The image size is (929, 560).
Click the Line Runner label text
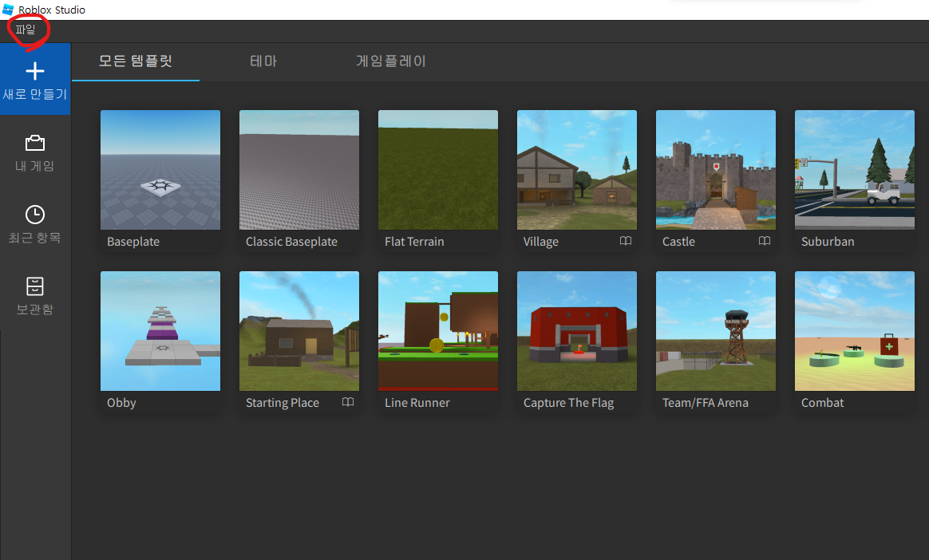[417, 403]
